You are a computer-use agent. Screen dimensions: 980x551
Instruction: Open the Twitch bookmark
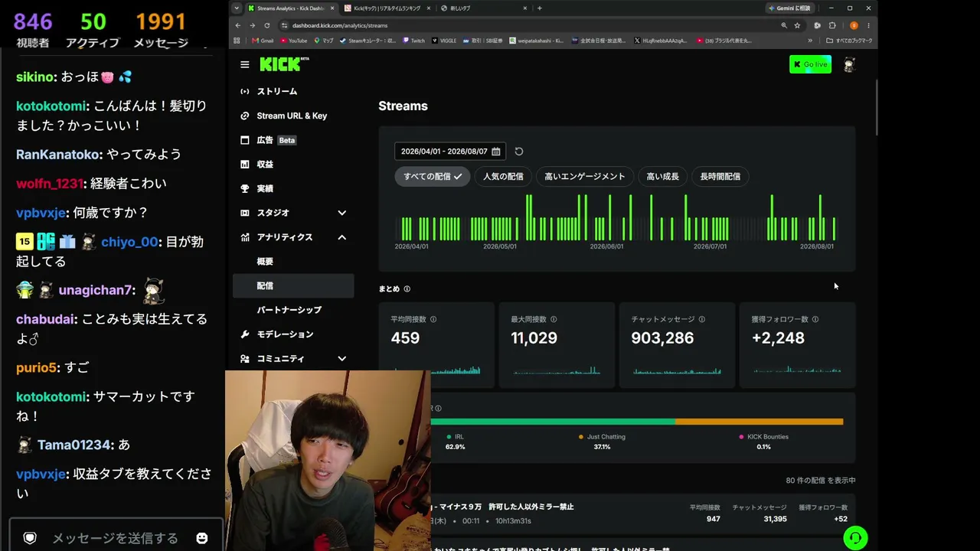tap(413, 41)
